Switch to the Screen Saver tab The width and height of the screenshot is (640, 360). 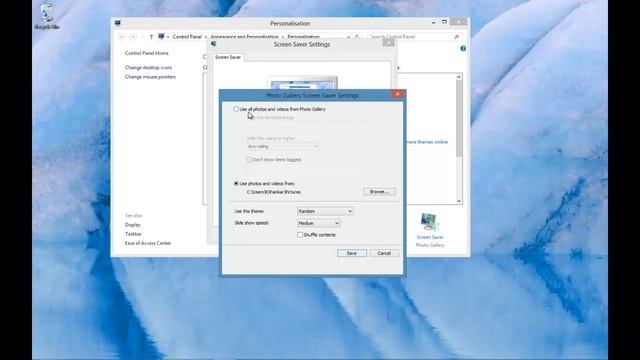(x=228, y=57)
